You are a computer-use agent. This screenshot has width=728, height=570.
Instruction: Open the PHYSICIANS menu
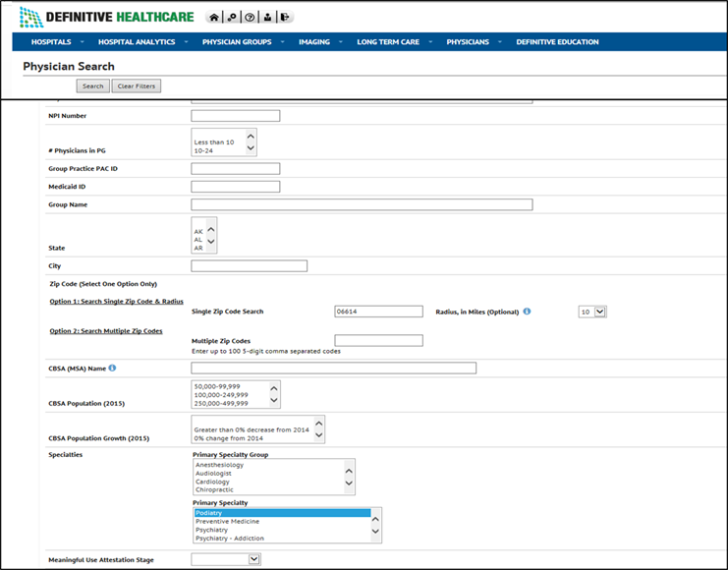(468, 42)
